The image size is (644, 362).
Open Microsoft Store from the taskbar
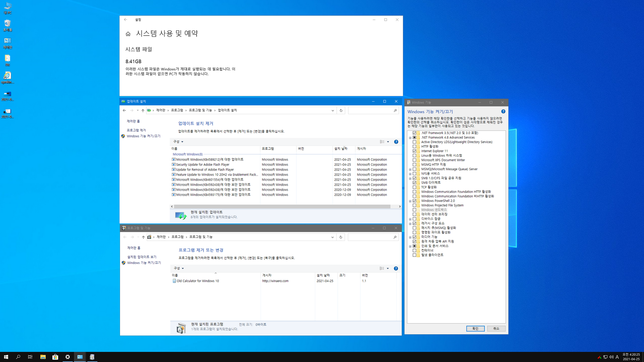coord(55,357)
